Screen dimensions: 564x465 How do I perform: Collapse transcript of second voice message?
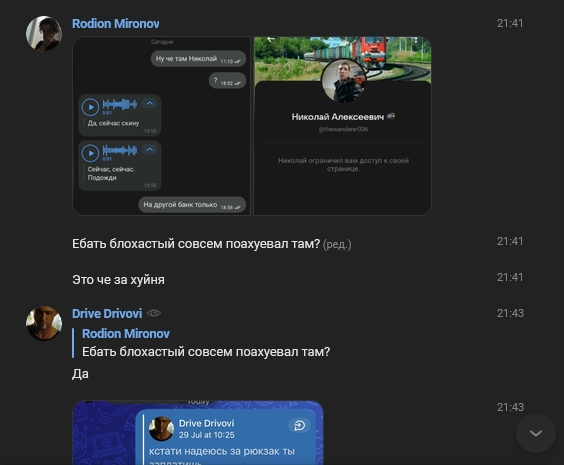(x=150, y=149)
